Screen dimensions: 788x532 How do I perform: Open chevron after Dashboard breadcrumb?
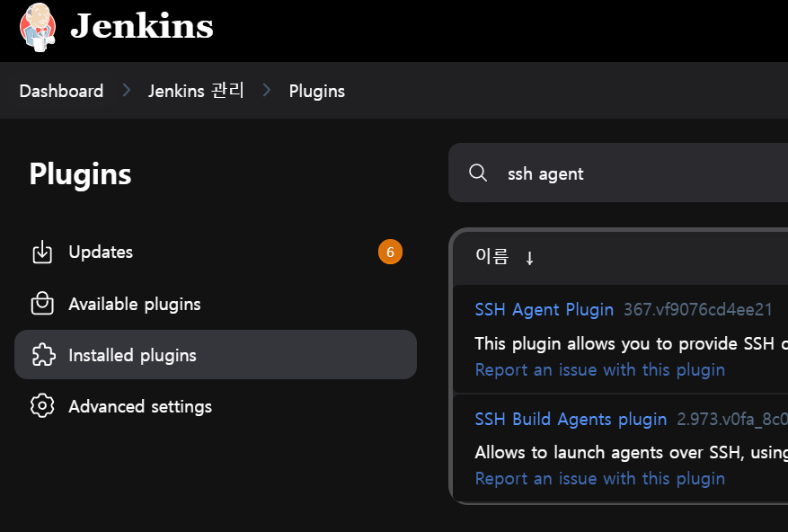[x=126, y=91]
